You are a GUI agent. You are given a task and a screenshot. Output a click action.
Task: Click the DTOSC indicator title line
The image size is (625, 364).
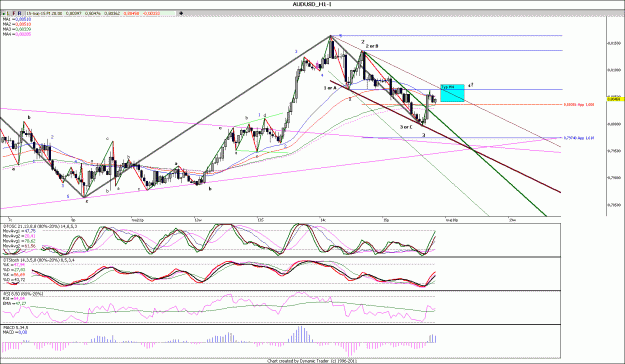(x=40, y=226)
